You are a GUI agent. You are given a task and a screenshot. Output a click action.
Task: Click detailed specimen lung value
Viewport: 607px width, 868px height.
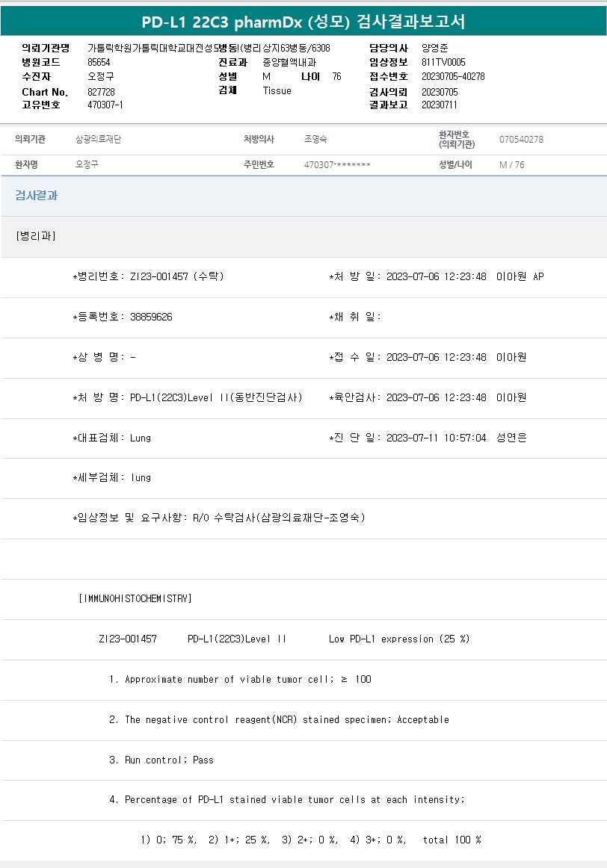(141, 478)
